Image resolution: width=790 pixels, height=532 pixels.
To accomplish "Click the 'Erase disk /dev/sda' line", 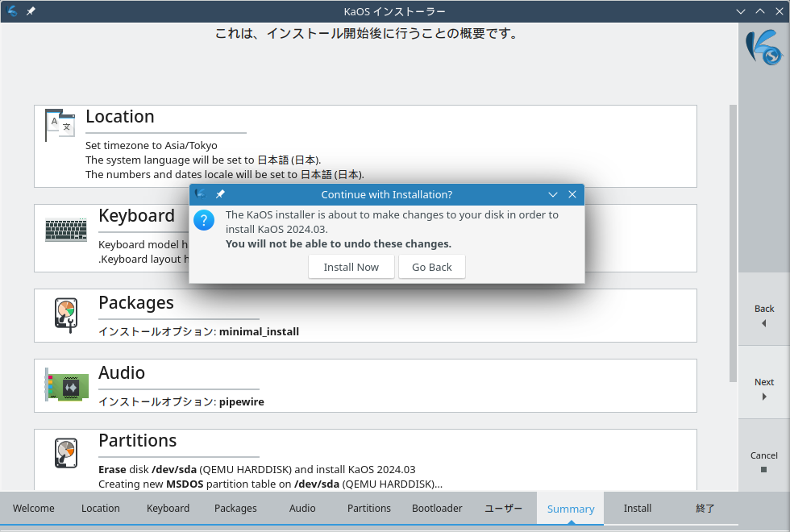I will click(x=257, y=469).
